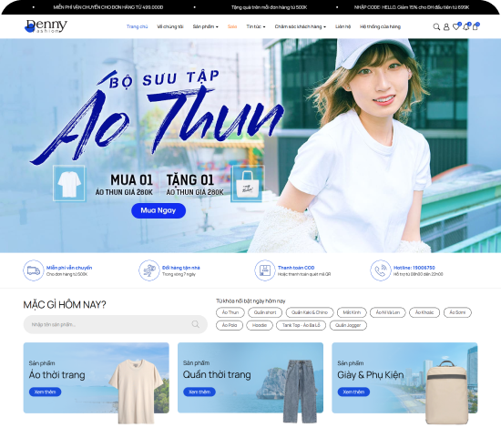This screenshot has height=448, width=501.
Task: Click the Quần thời trang category title
Action: coord(217,374)
